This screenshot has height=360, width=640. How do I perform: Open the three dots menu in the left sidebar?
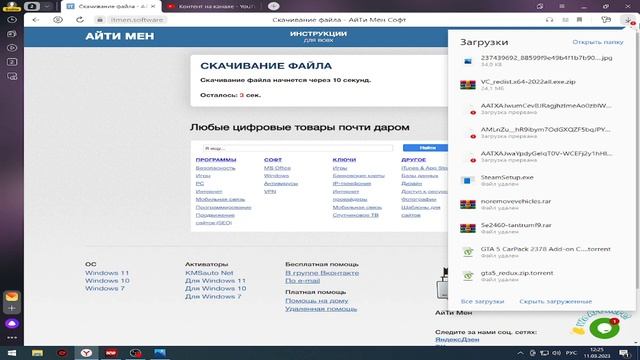(12, 338)
